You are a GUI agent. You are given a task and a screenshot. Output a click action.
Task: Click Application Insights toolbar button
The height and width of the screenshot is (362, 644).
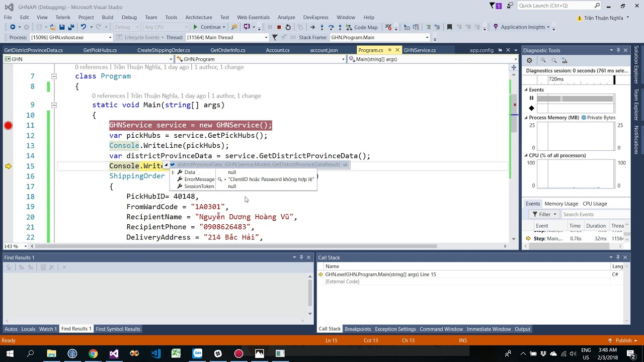(523, 27)
